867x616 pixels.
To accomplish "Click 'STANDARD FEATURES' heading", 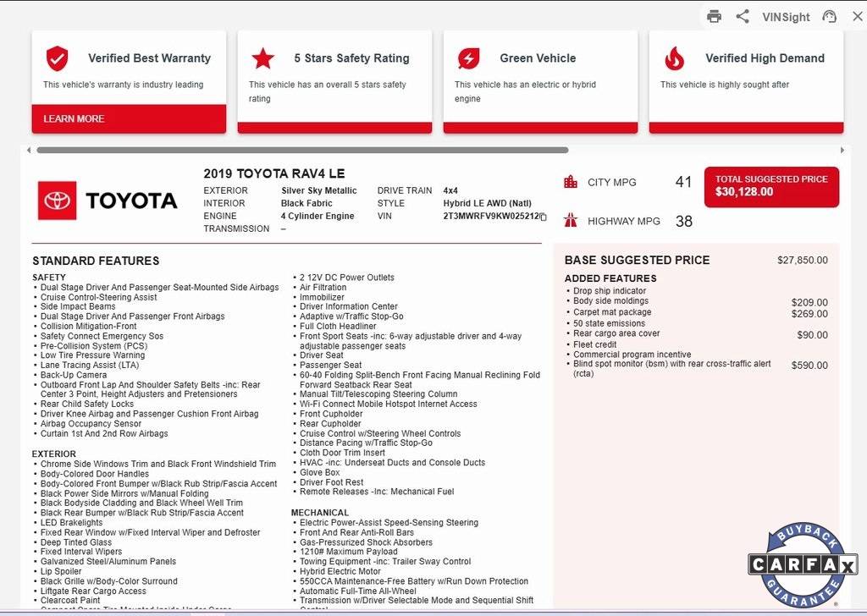I will [x=96, y=261].
